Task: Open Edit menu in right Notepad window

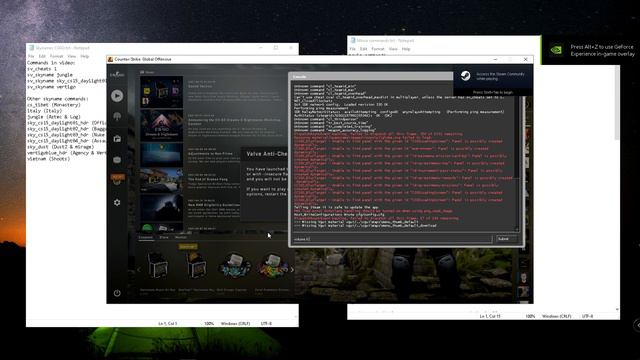Action: click(x=363, y=49)
